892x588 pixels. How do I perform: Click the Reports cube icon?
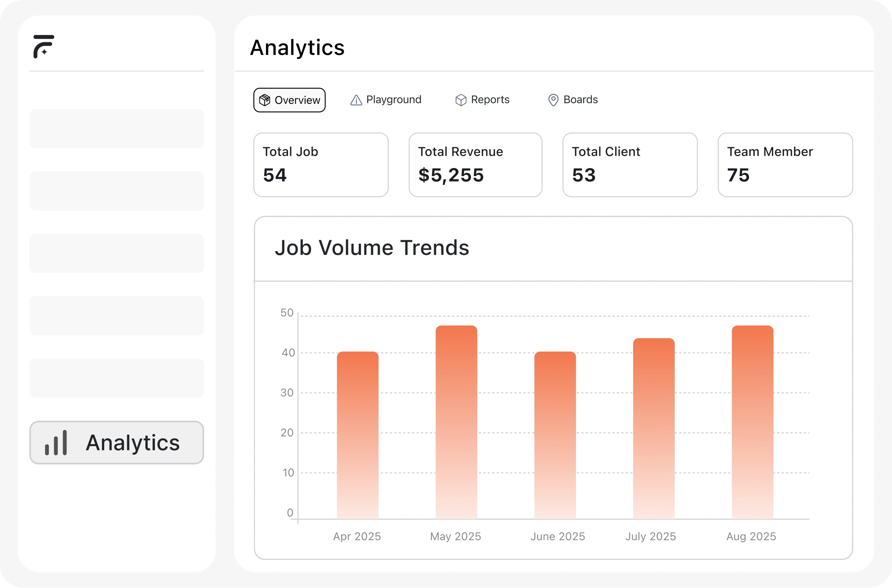click(461, 100)
